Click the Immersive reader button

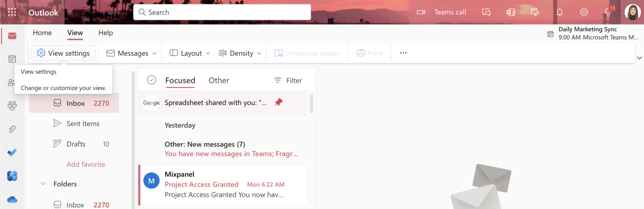[x=307, y=53]
